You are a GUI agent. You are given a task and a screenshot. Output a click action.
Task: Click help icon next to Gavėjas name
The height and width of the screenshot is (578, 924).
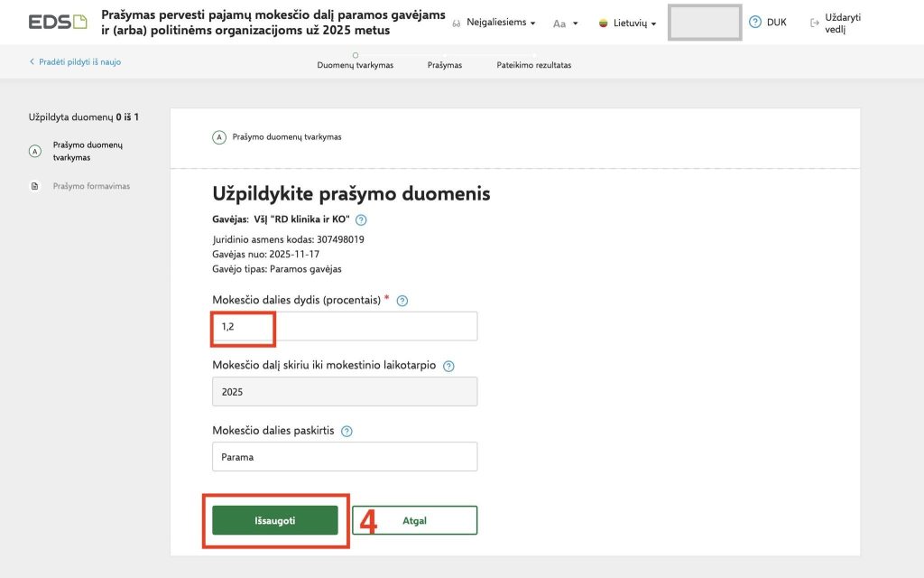[x=361, y=220]
